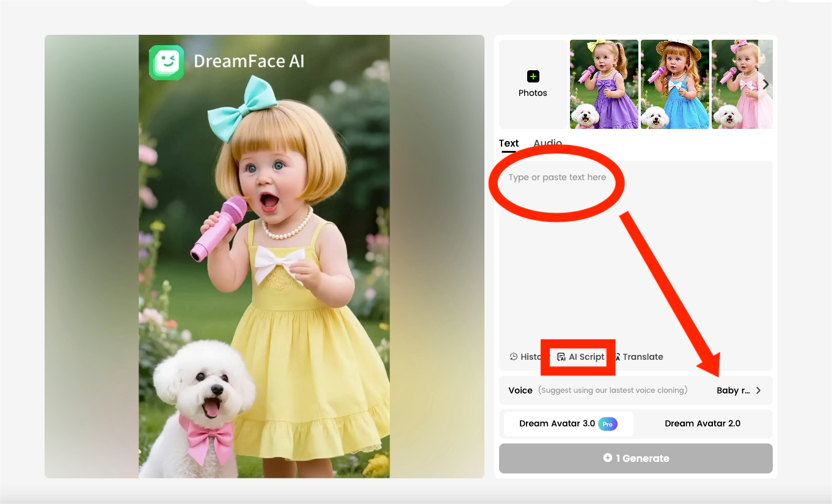Select the purple dress girl thumbnail
The width and height of the screenshot is (832, 504).
(604, 84)
